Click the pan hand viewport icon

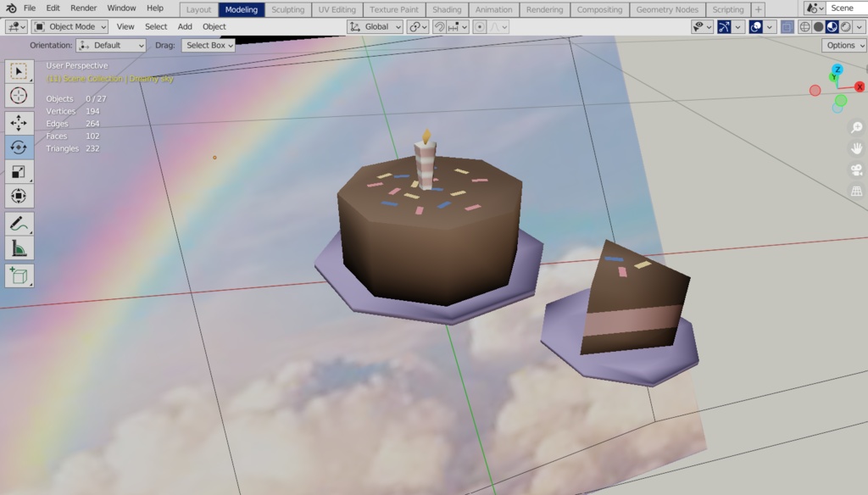(856, 148)
